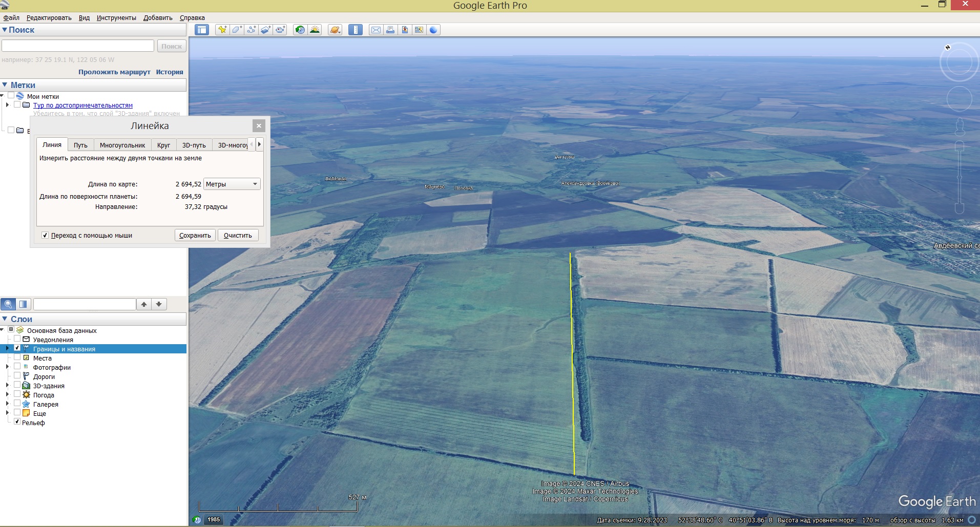This screenshot has height=527, width=980.
Task: Open the historical imagery clock tool
Action: tap(300, 30)
